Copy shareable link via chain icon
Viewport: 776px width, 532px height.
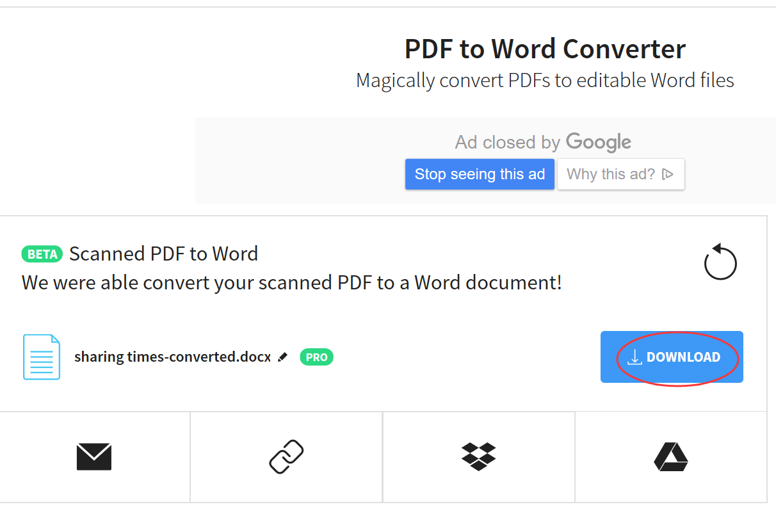(x=286, y=456)
